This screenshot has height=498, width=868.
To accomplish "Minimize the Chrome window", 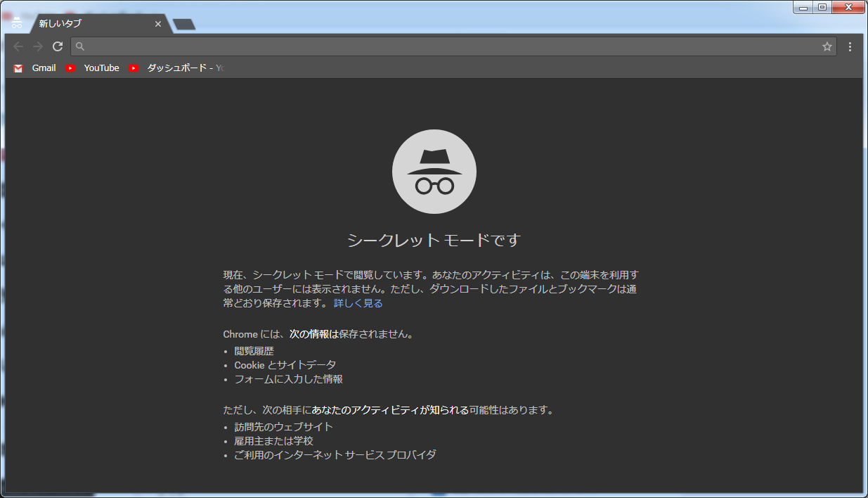I will coord(803,7).
